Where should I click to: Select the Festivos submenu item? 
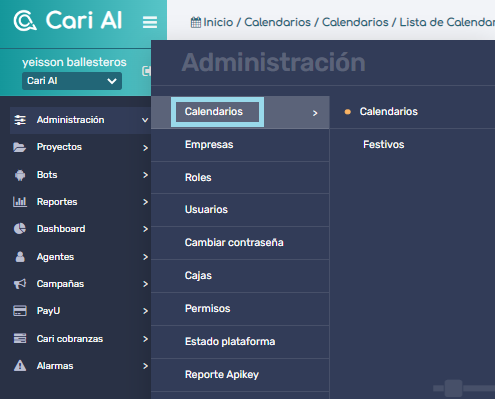(383, 145)
